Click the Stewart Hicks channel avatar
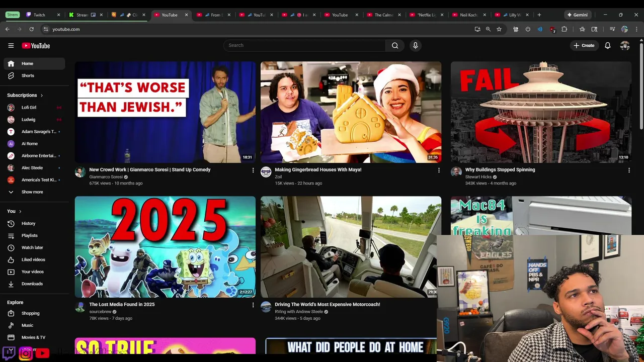This screenshot has height=362, width=644. [456, 172]
